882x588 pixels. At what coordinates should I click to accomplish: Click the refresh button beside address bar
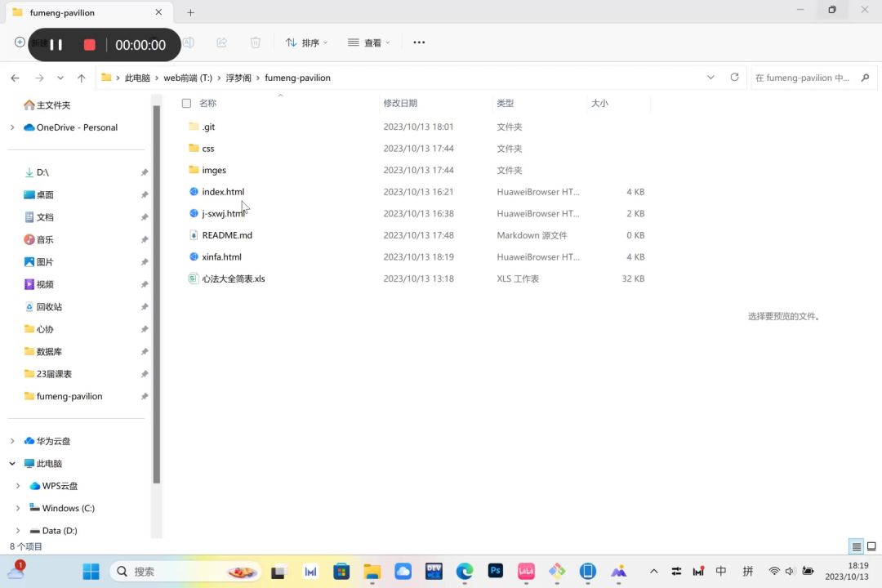coord(734,78)
